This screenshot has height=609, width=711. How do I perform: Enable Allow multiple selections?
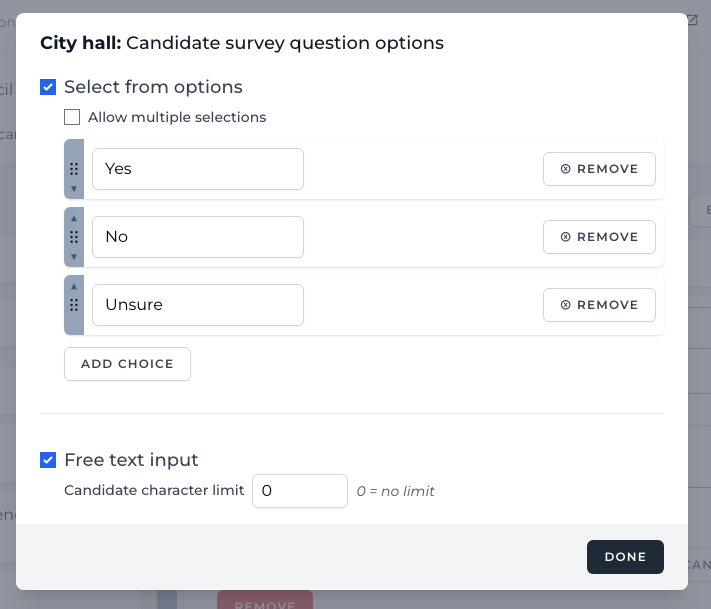pyautogui.click(x=72, y=117)
